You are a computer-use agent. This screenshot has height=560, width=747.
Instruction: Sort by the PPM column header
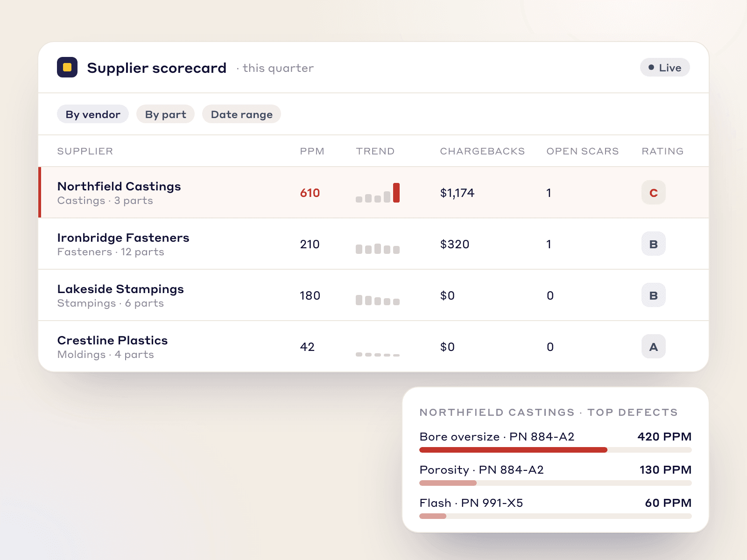(312, 151)
